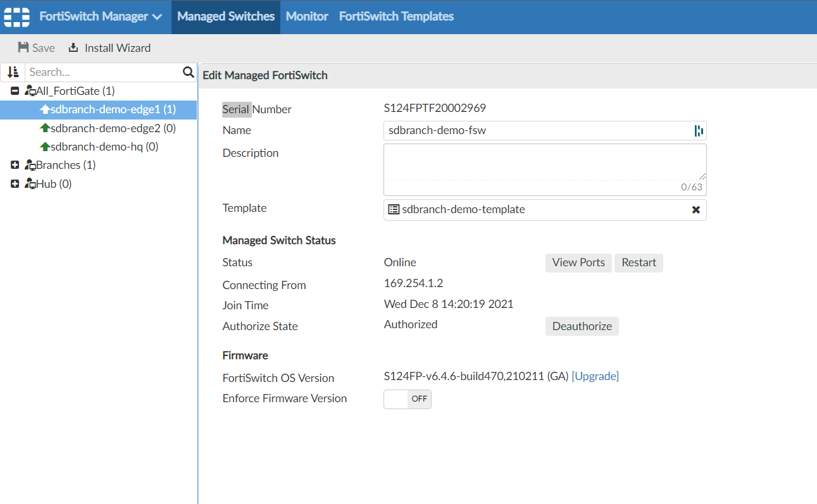
Task: Enable the Enforce Firmware Version toggle
Action: point(407,399)
